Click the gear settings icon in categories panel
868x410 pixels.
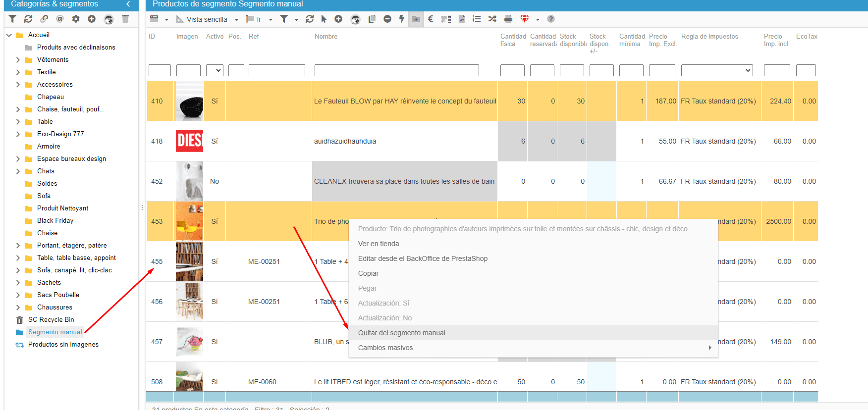pos(76,19)
